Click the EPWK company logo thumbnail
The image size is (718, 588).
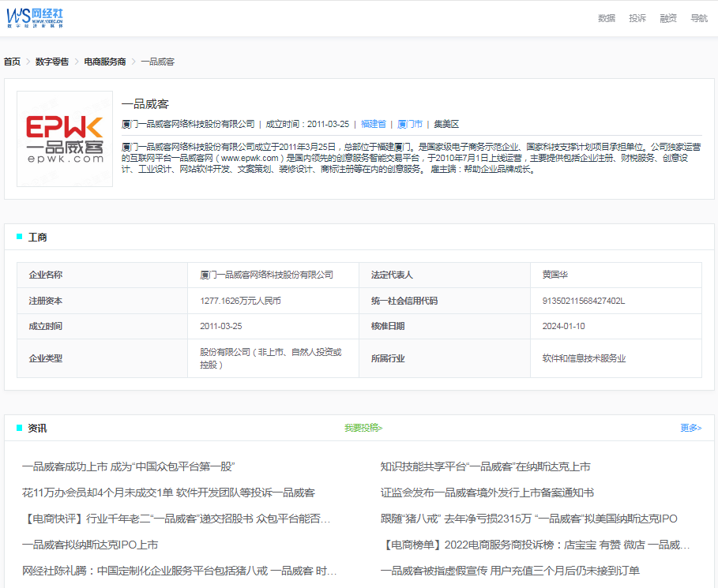65,139
